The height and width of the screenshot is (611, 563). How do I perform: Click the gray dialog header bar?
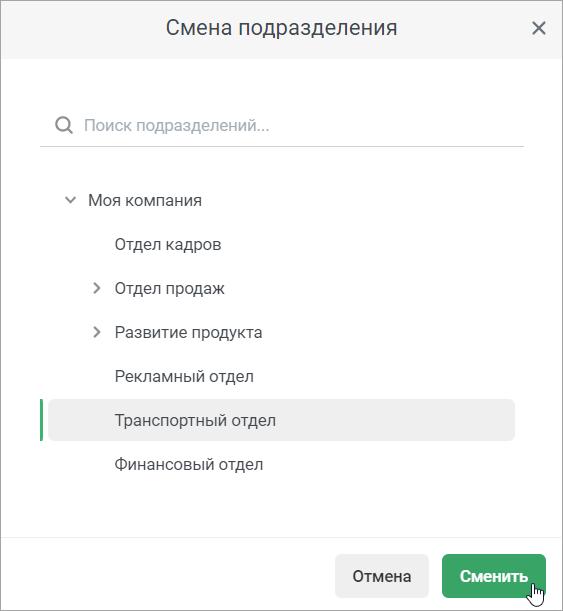pyautogui.click(x=281, y=30)
